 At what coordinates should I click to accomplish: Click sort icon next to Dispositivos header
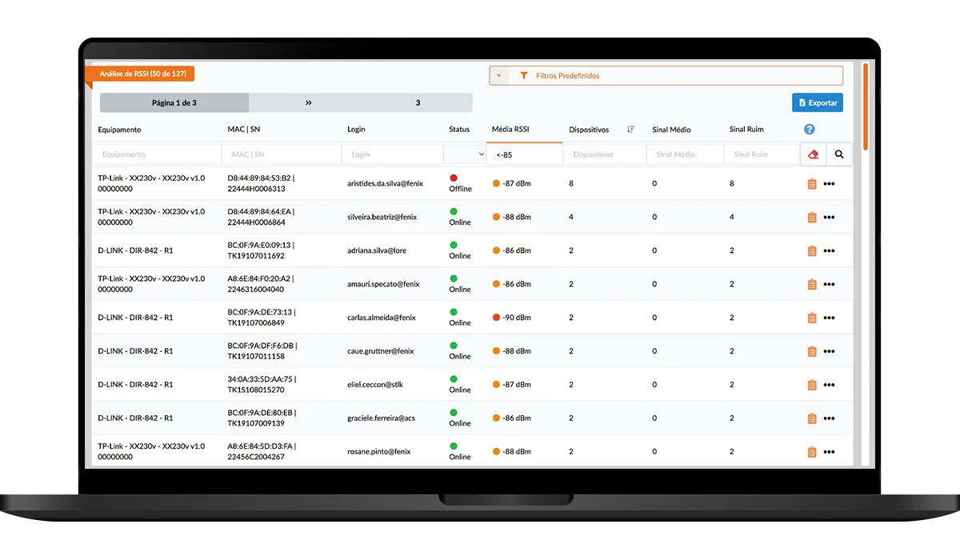click(630, 130)
